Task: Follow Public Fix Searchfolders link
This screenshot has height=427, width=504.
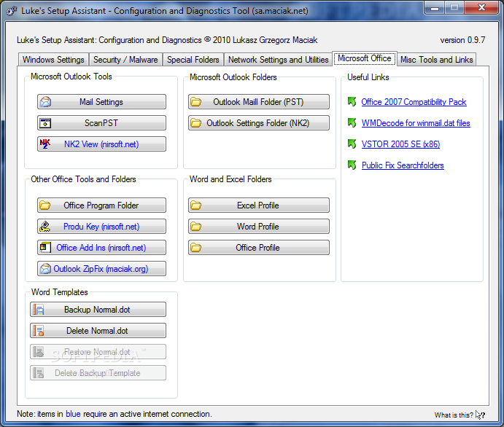Action: coord(403,165)
